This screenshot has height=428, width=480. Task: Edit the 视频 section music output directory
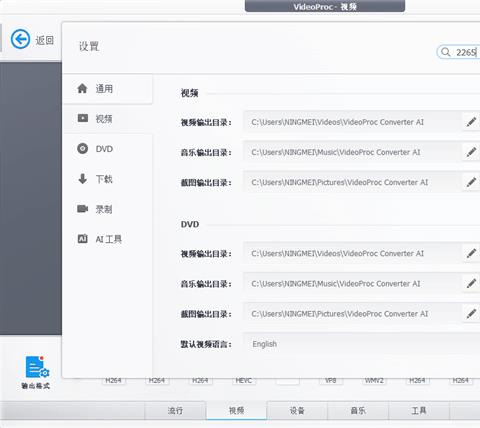coord(471,152)
